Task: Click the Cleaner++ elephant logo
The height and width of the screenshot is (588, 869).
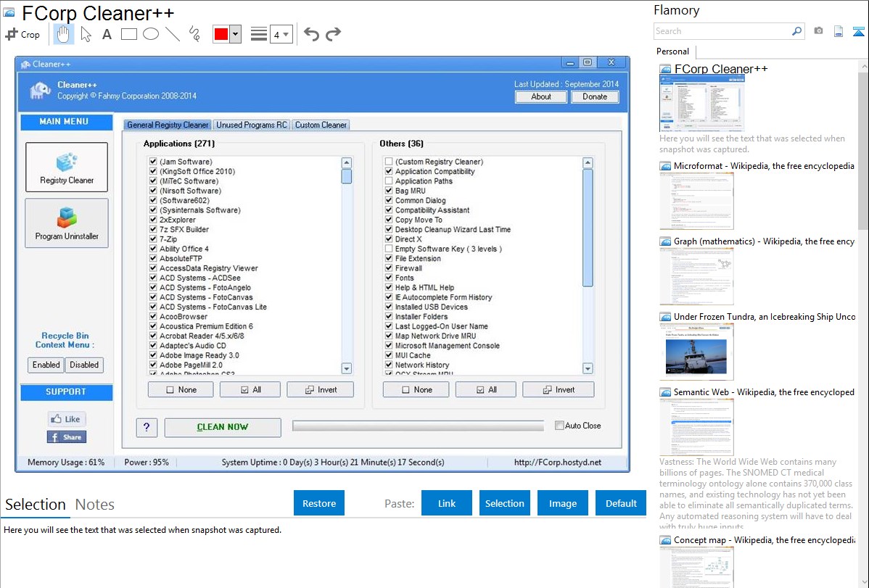Action: [40, 91]
